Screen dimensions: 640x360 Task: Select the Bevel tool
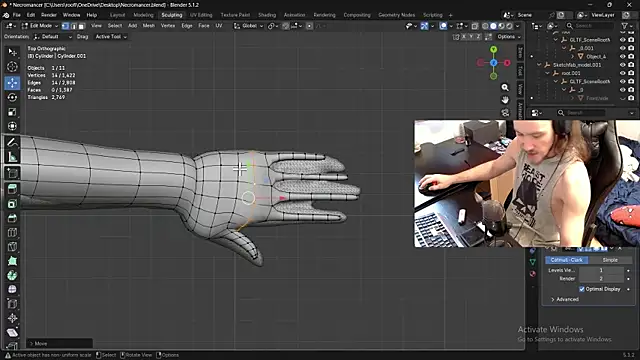12,218
